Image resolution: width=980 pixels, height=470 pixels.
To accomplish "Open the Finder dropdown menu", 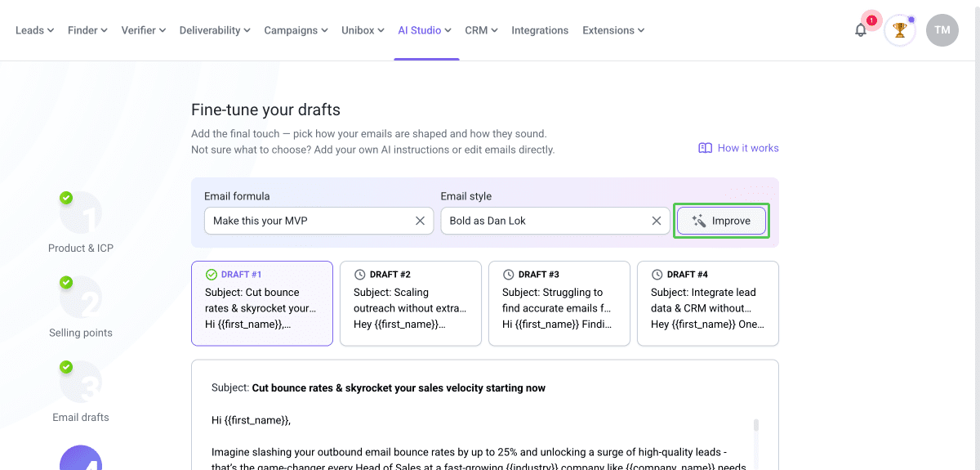I will pos(87,30).
